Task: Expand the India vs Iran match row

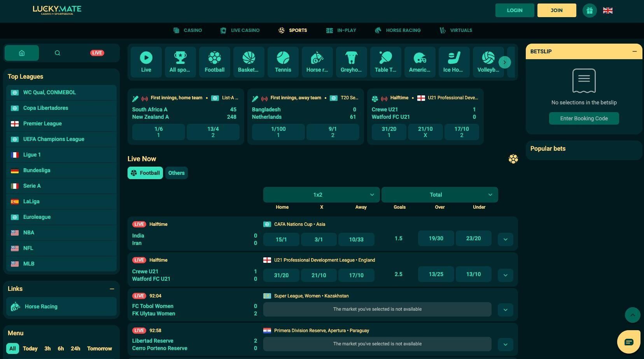Action: (505, 239)
